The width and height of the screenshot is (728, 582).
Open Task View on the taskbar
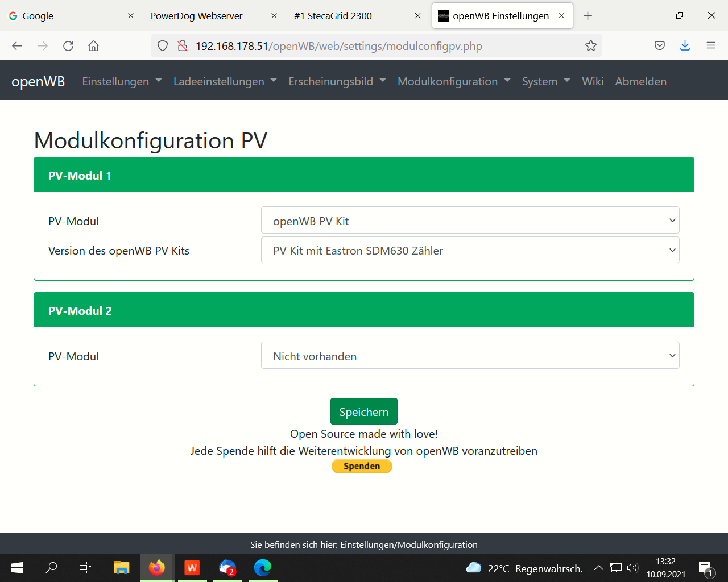[x=85, y=568]
